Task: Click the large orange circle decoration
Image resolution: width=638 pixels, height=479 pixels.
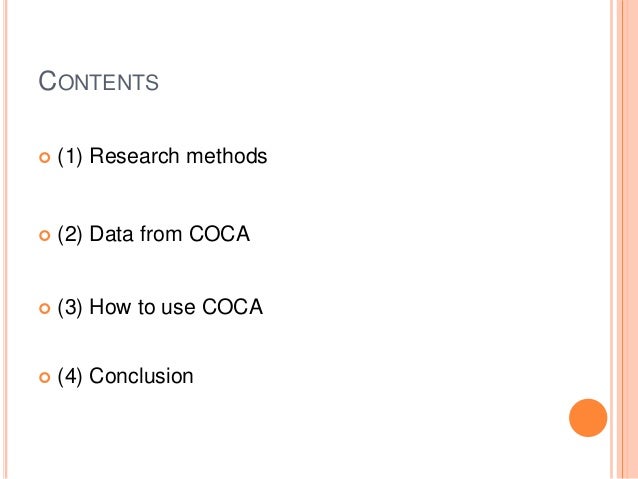Action: click(588, 417)
